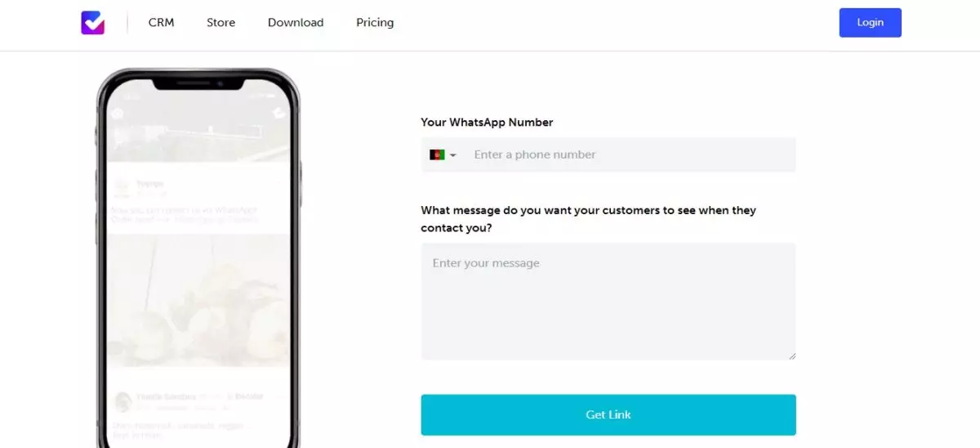Click the Your WhatsApp Number label
Screen dimensions: 980x448
(487, 122)
